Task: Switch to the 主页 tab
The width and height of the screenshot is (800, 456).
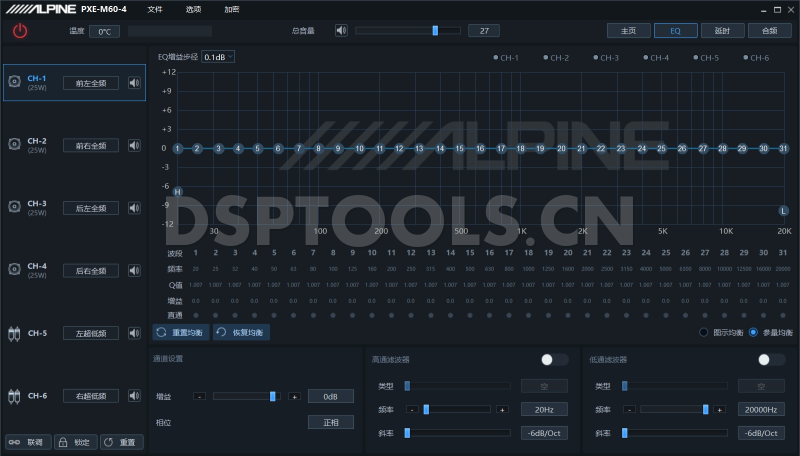Action: [x=629, y=31]
